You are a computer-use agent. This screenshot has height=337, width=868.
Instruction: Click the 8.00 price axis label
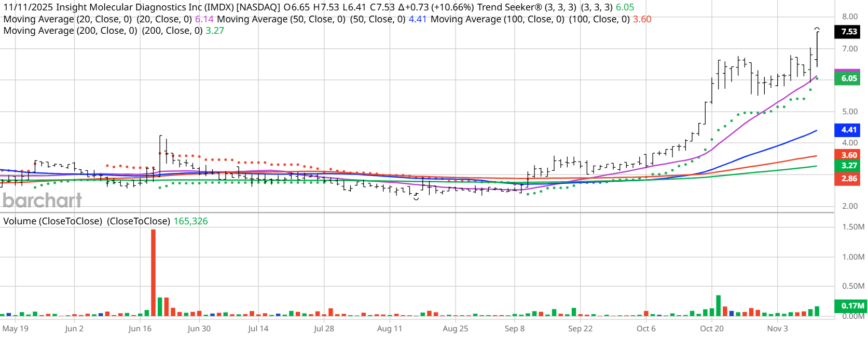point(850,17)
